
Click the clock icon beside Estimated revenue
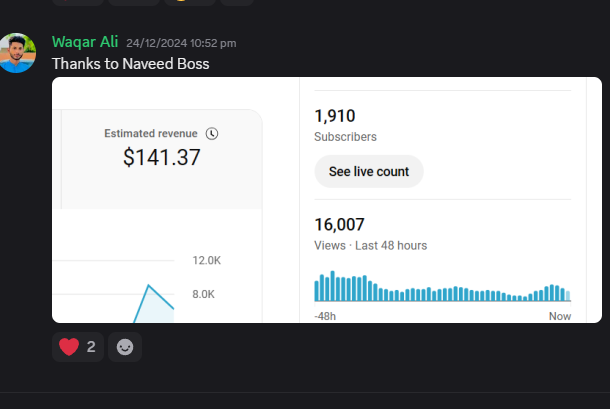pos(212,133)
